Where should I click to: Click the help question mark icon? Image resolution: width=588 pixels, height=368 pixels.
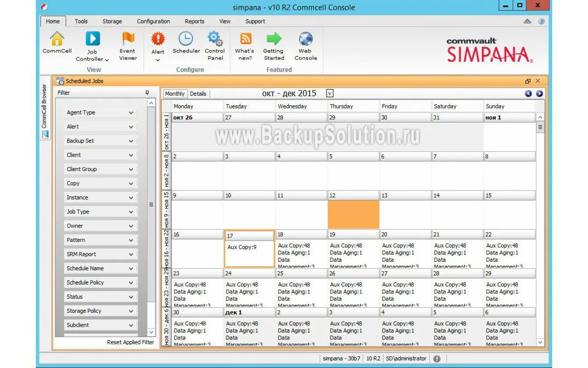[x=541, y=21]
